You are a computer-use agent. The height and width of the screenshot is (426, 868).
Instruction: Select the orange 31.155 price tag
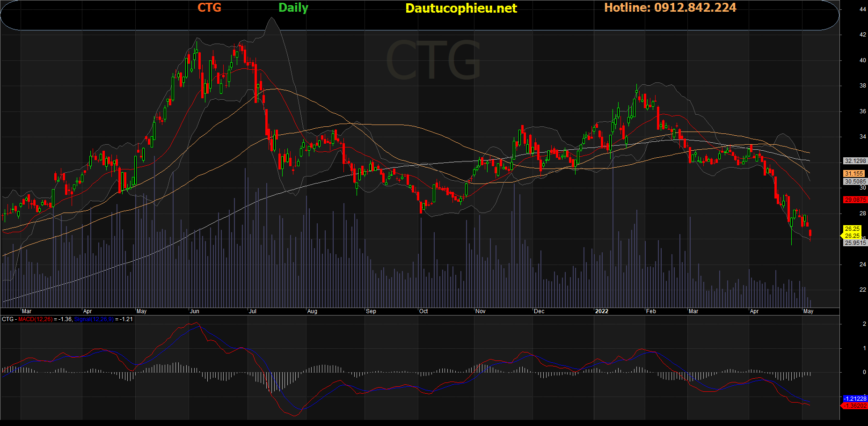coord(854,174)
